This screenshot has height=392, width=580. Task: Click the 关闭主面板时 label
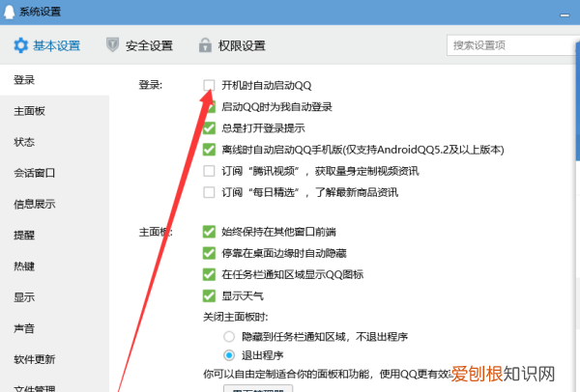coord(236,317)
